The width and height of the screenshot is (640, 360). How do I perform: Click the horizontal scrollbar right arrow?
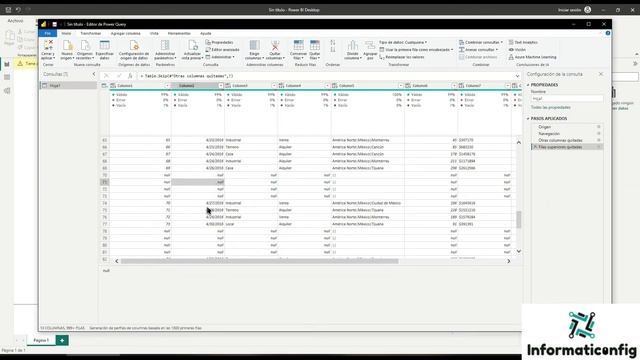click(x=509, y=261)
